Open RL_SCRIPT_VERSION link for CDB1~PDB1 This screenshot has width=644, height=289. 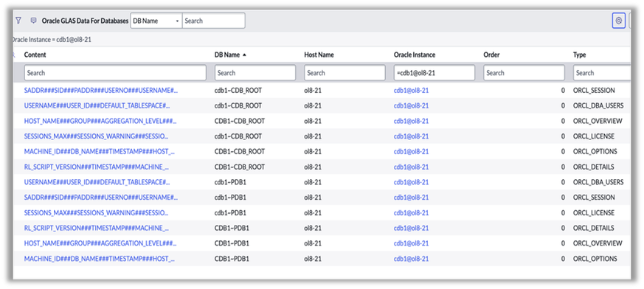click(x=96, y=228)
